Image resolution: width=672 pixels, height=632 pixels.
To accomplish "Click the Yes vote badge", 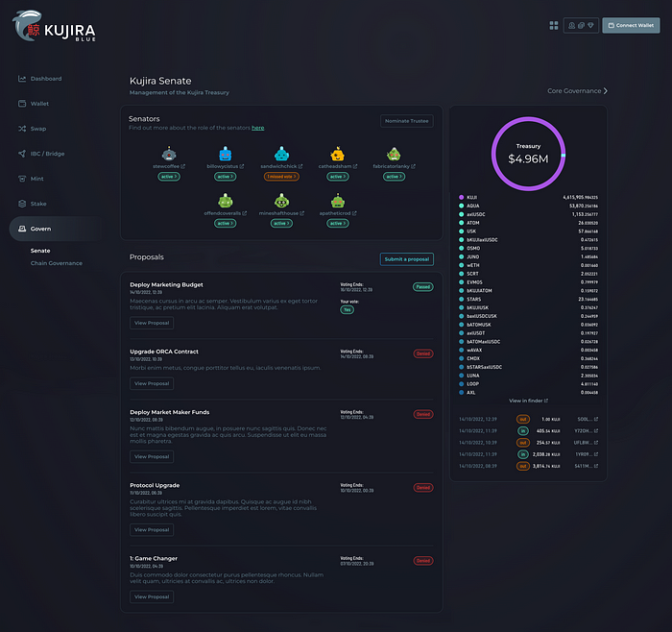I will click(x=348, y=309).
